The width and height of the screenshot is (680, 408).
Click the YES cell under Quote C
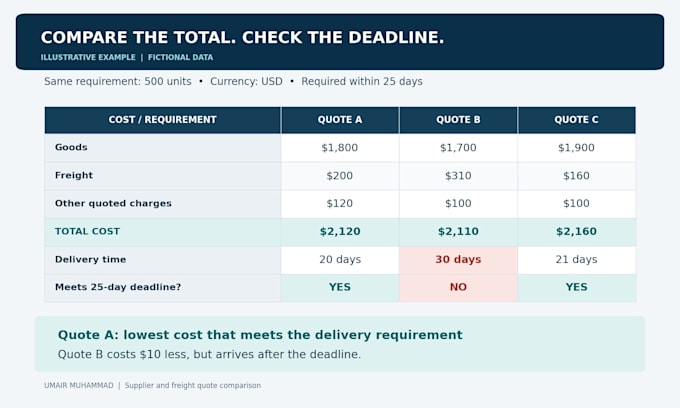pos(576,287)
